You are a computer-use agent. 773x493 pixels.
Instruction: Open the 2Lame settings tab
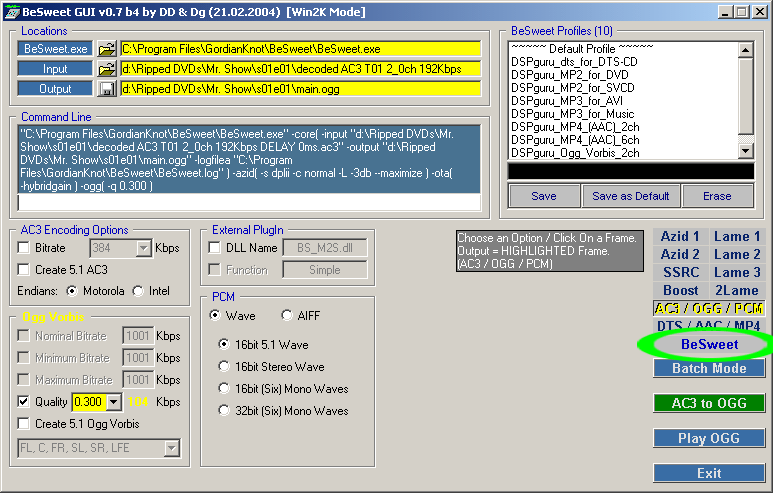coord(737,290)
